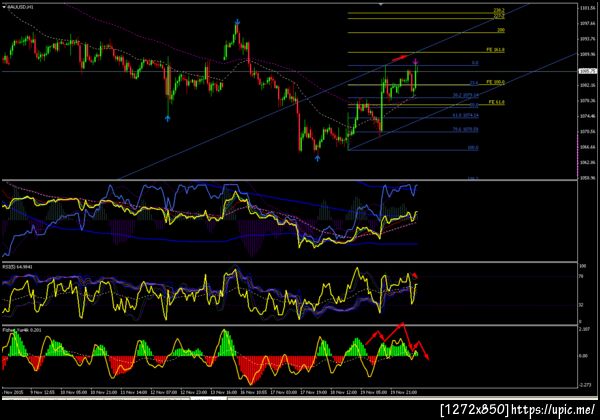Screen dimensions: 600x420
Task: Click the 61.8 1074.14 retracement label
Action: (465, 115)
